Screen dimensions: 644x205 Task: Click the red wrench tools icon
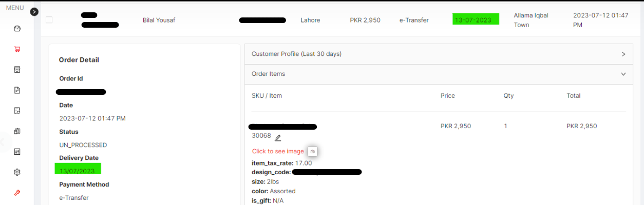tap(17, 193)
